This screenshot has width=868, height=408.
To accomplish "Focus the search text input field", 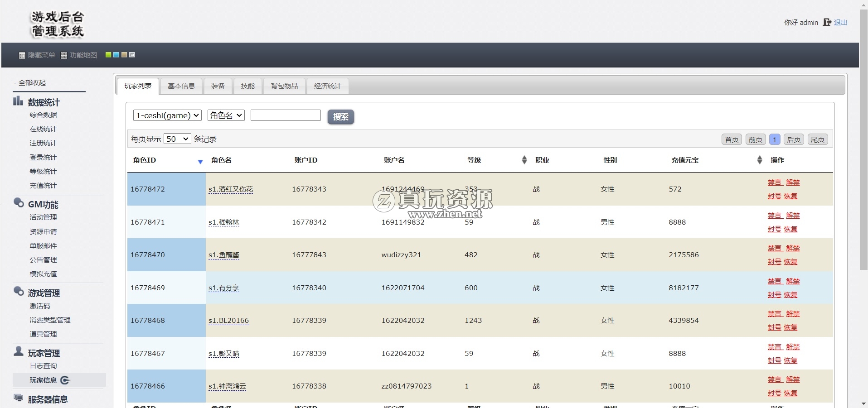I will point(286,115).
